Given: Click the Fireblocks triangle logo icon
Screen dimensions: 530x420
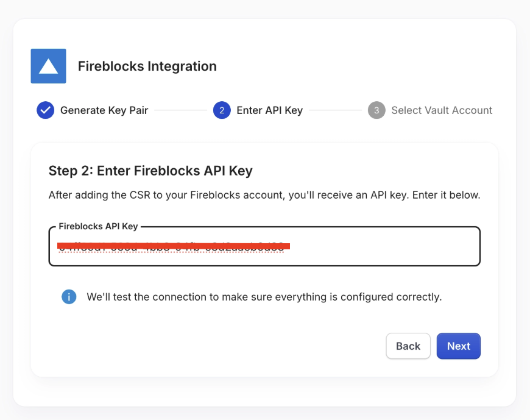Looking at the screenshot, I should [48, 66].
